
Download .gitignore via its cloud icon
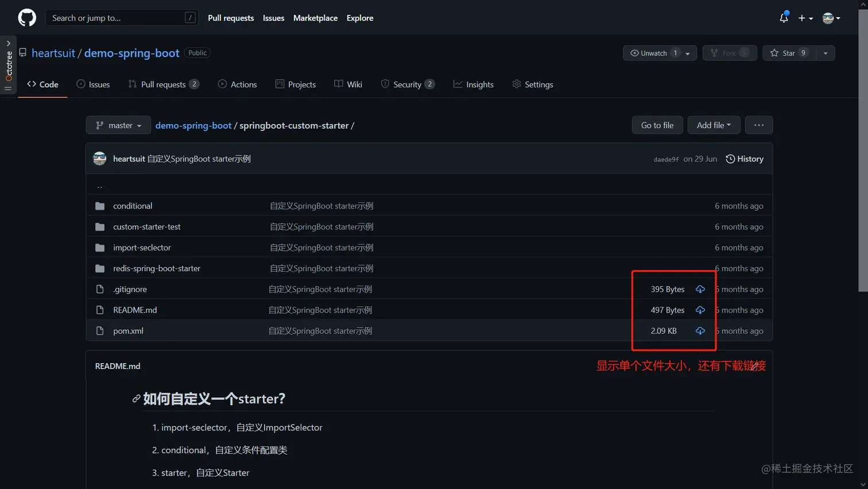700,289
